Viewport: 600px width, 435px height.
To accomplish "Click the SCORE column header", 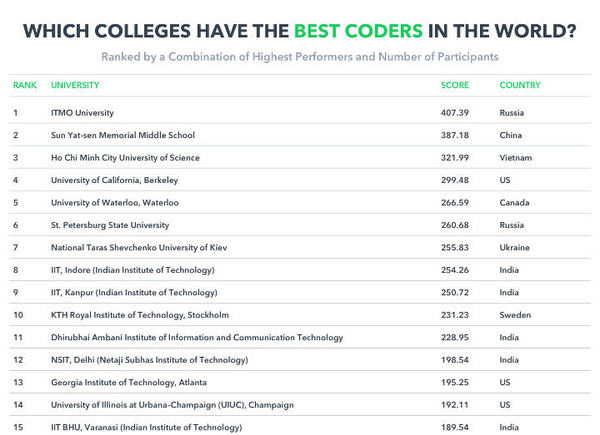I will [x=455, y=85].
